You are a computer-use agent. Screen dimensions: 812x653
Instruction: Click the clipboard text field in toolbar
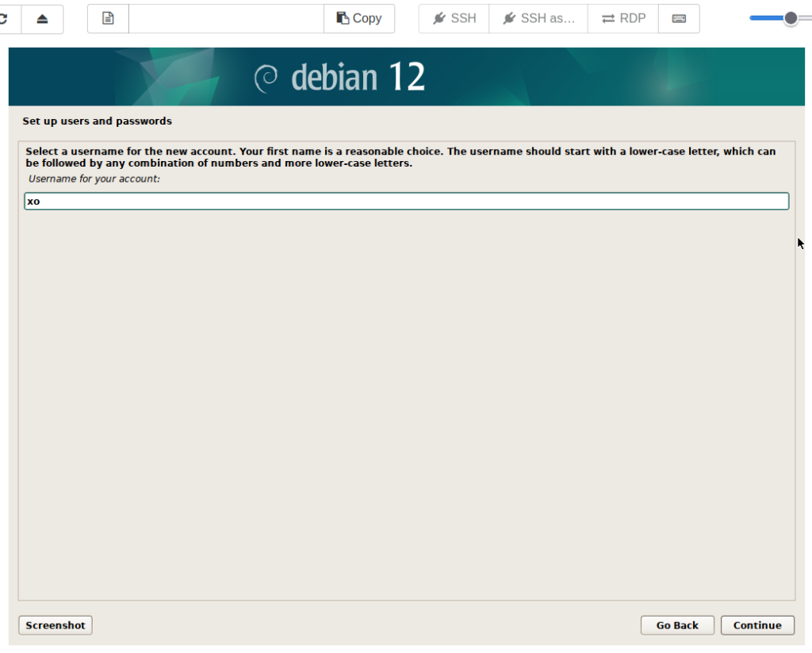click(226, 19)
